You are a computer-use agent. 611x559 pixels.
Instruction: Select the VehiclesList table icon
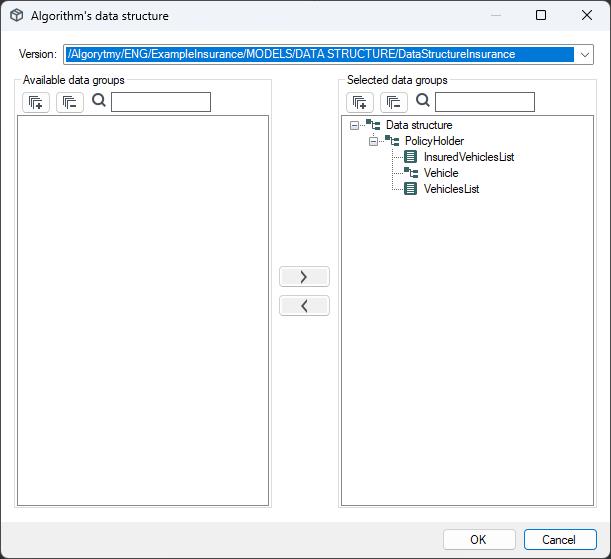[x=410, y=189]
